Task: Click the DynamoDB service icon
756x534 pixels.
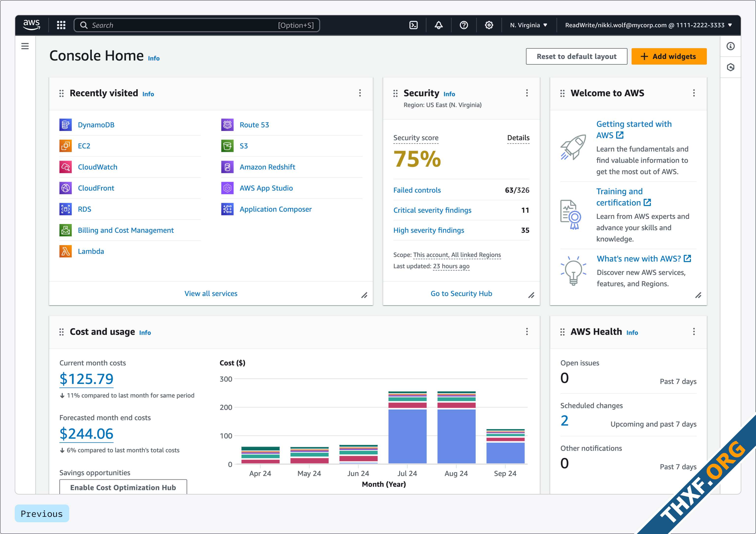Action: pos(66,125)
